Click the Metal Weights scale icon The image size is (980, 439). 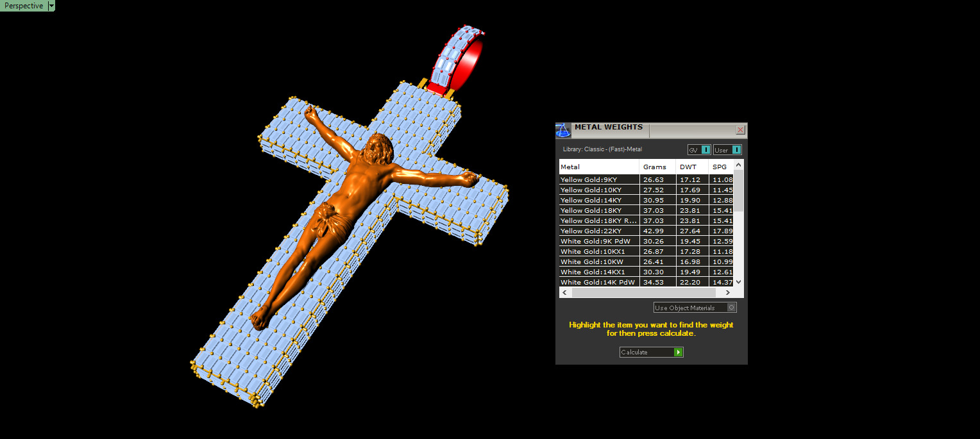click(x=563, y=130)
